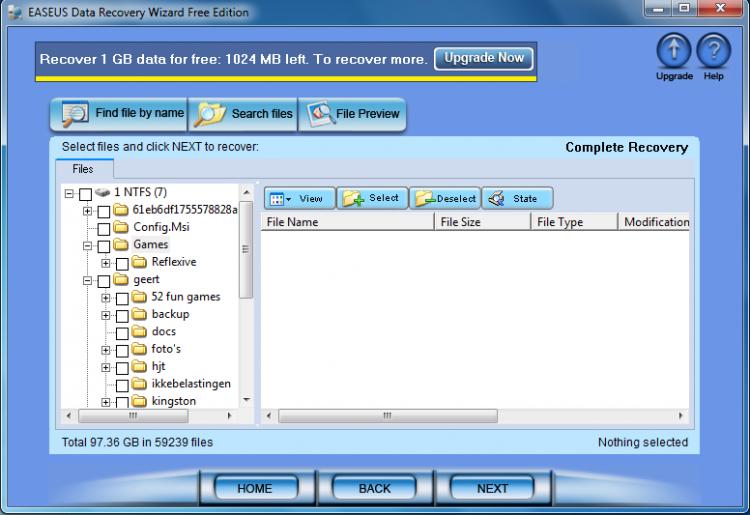Tick the Config.Msi folder checkbox
Viewport: 750px width, 515px height.
tap(104, 228)
